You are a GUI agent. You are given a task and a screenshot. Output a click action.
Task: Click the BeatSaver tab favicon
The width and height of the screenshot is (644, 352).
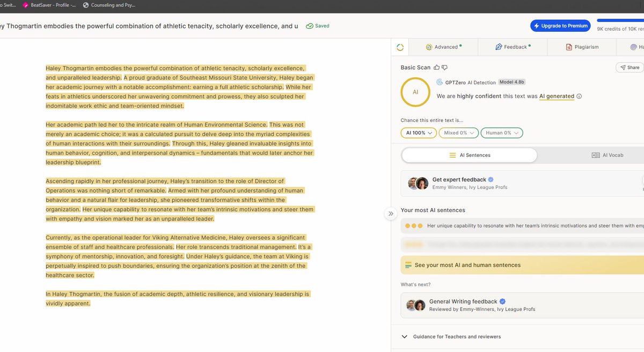point(25,5)
